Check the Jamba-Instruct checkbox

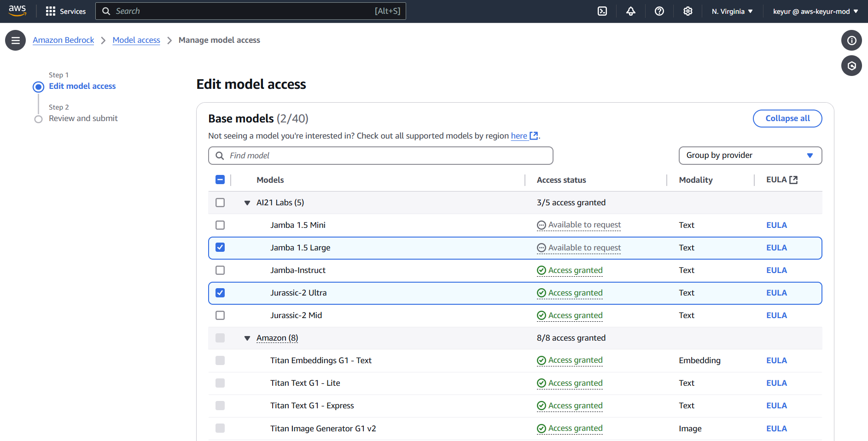point(220,270)
